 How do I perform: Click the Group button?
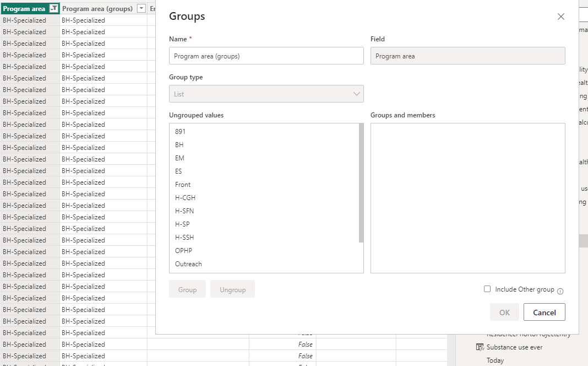(x=187, y=289)
